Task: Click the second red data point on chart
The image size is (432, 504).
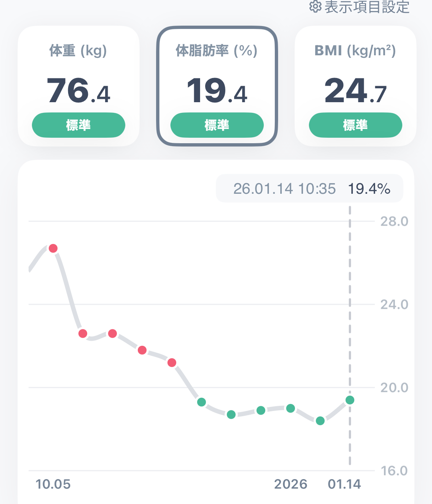Action: click(83, 333)
